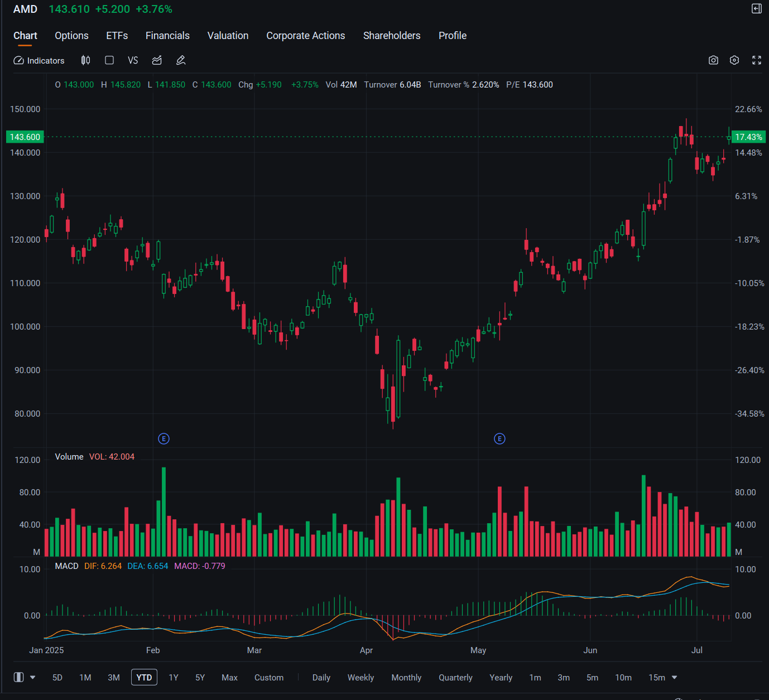Screen dimensions: 769x700
Task: Select the 1Y time range
Action: click(174, 677)
